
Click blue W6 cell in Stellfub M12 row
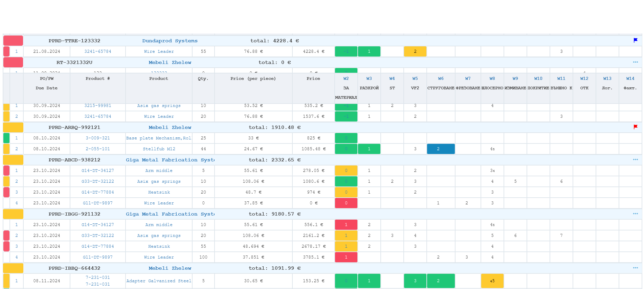point(441,149)
